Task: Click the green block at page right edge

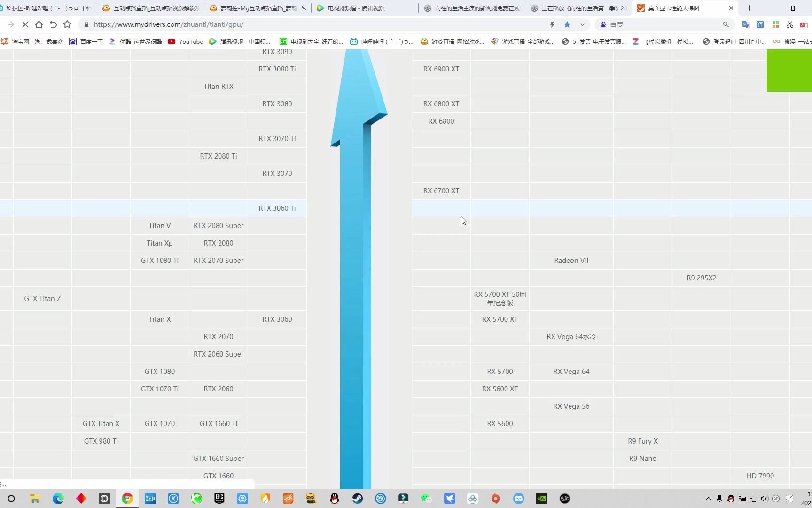Action: [789, 71]
